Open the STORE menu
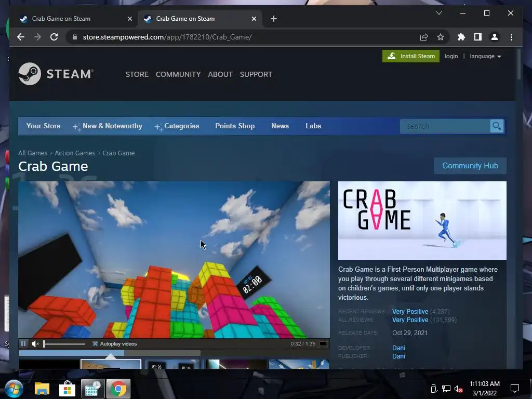 click(x=137, y=74)
